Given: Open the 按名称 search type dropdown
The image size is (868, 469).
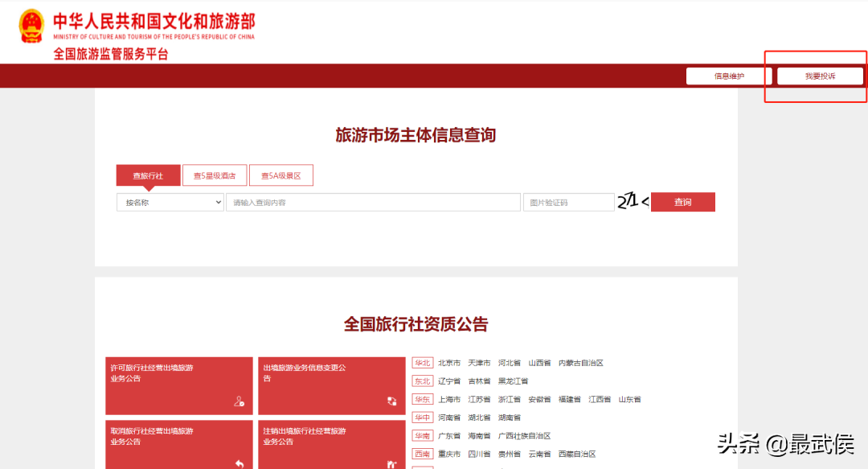Looking at the screenshot, I should pyautogui.click(x=170, y=203).
